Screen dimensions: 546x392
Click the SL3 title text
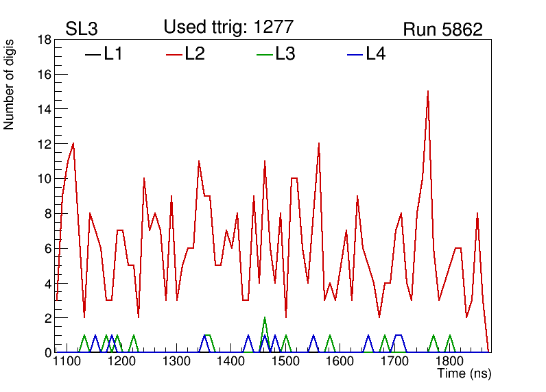(x=81, y=29)
